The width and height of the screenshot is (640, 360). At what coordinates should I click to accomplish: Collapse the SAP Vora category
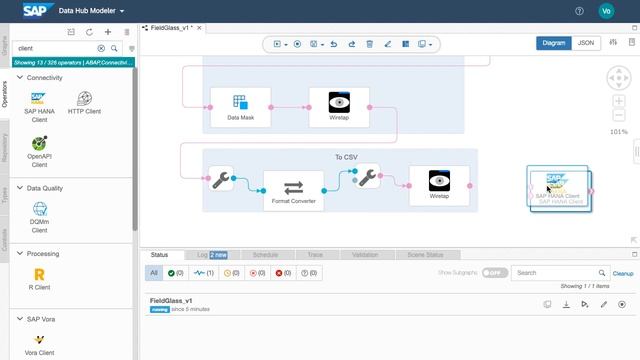(20, 319)
